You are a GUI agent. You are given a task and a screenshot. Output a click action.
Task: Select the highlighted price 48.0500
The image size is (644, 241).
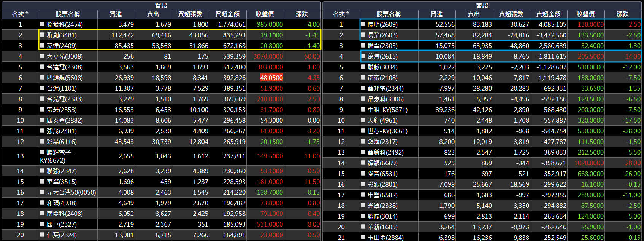(x=271, y=78)
